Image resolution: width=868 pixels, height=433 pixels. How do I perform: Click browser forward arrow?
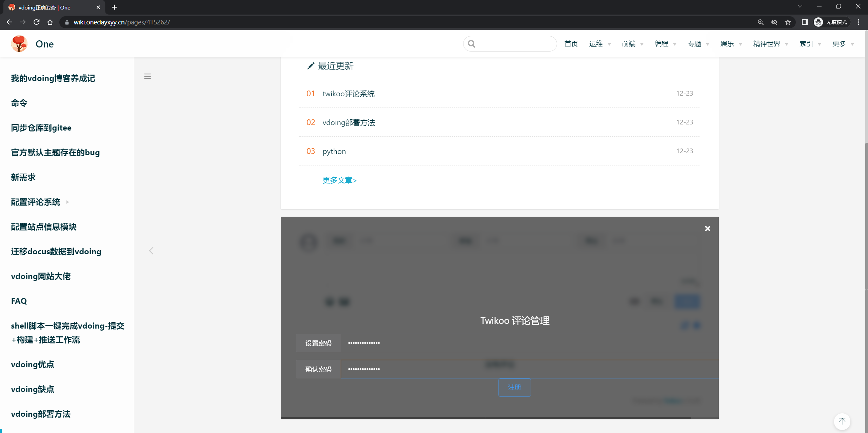coord(23,22)
